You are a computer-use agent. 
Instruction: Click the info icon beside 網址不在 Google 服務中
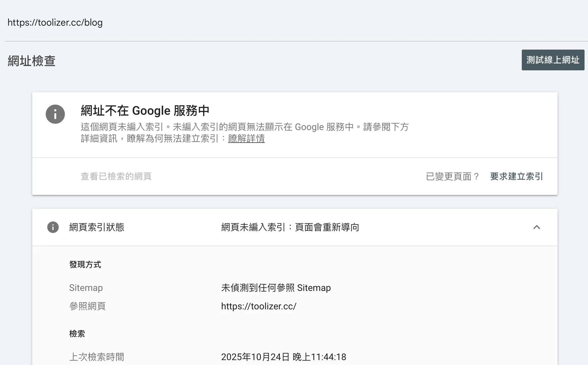55,114
